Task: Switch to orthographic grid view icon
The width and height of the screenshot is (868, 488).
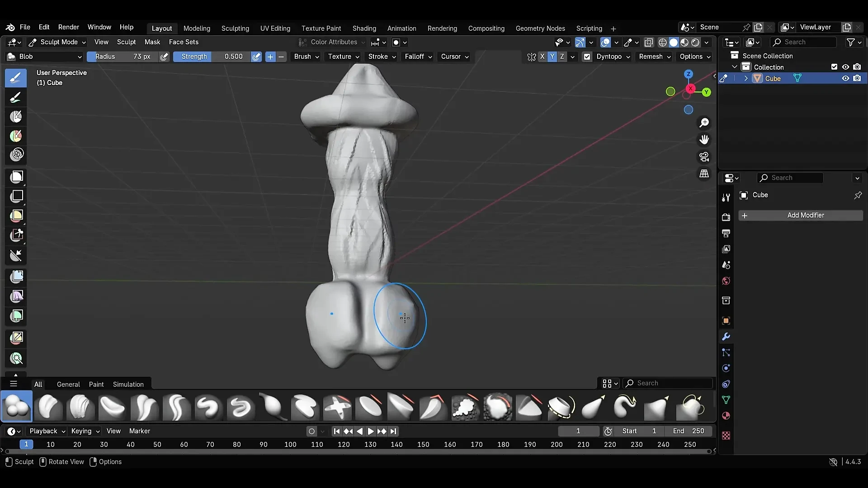Action: tap(704, 174)
